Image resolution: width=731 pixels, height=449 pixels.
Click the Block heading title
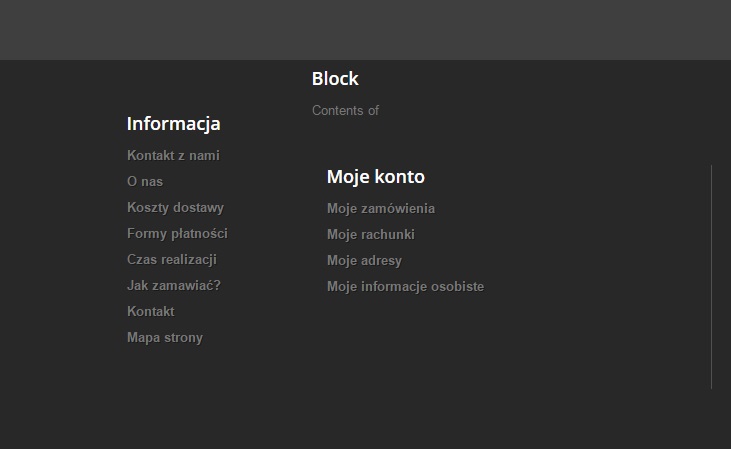tap(335, 79)
